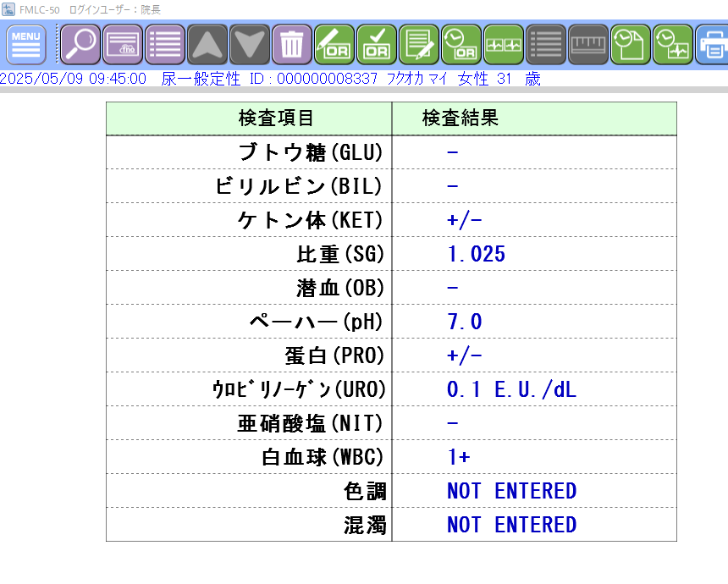Click the NIT result dash value
Screen dimensions: 728x584
pyautogui.click(x=453, y=423)
